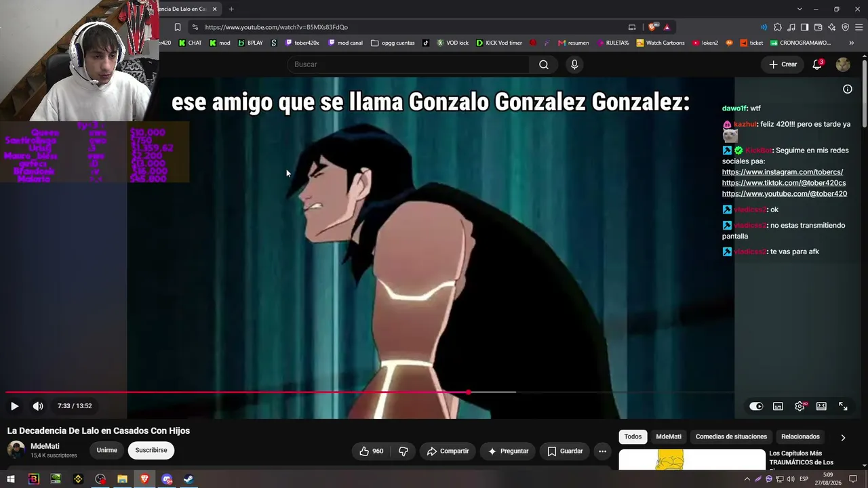Screen dimensions: 868x488
Task: Open the Instagram tobercs link in chat
Action: click(x=783, y=172)
